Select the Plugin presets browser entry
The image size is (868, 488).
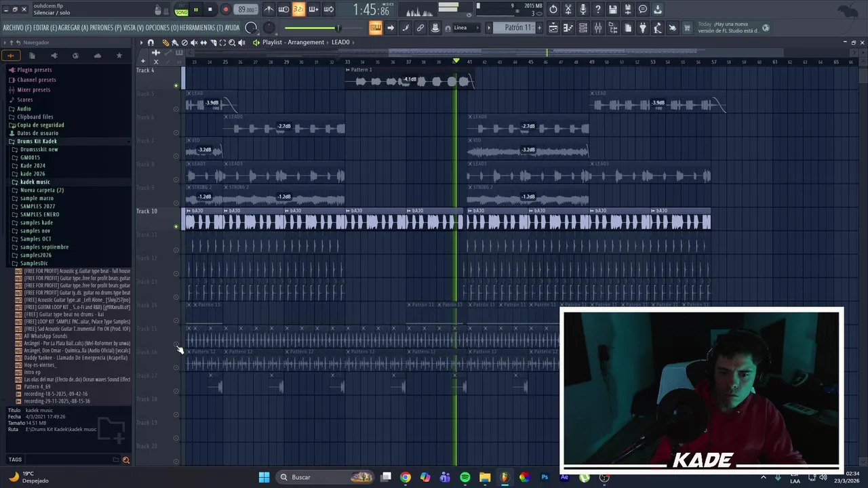35,70
